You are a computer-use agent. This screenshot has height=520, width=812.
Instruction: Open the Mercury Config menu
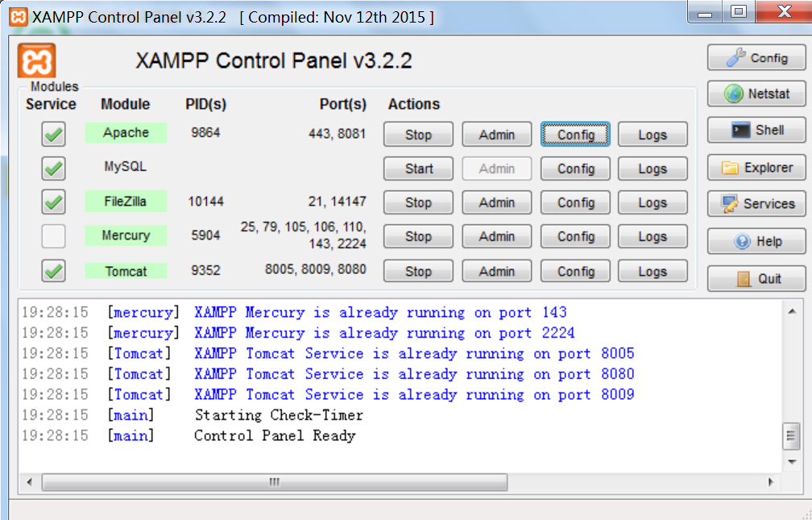pos(575,236)
